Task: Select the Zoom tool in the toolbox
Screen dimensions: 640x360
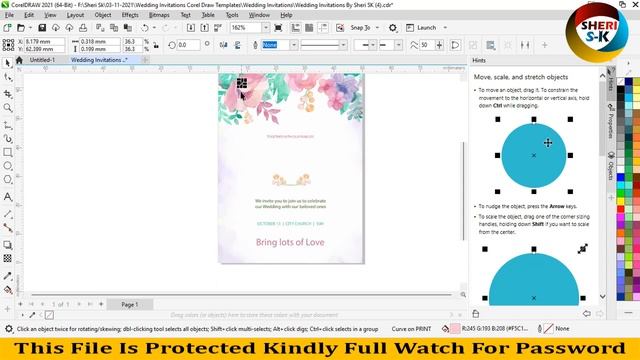Action: click(7, 108)
